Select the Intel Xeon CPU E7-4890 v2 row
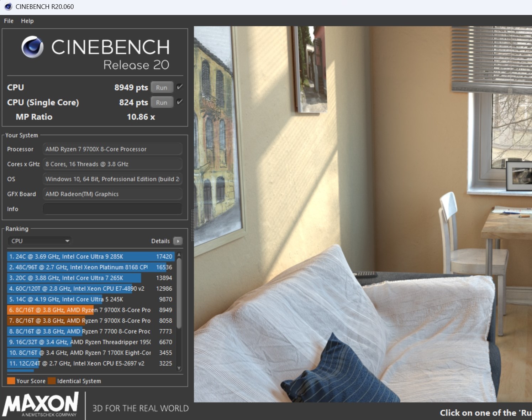The width and height of the screenshot is (532, 420). pyautogui.click(x=91, y=289)
